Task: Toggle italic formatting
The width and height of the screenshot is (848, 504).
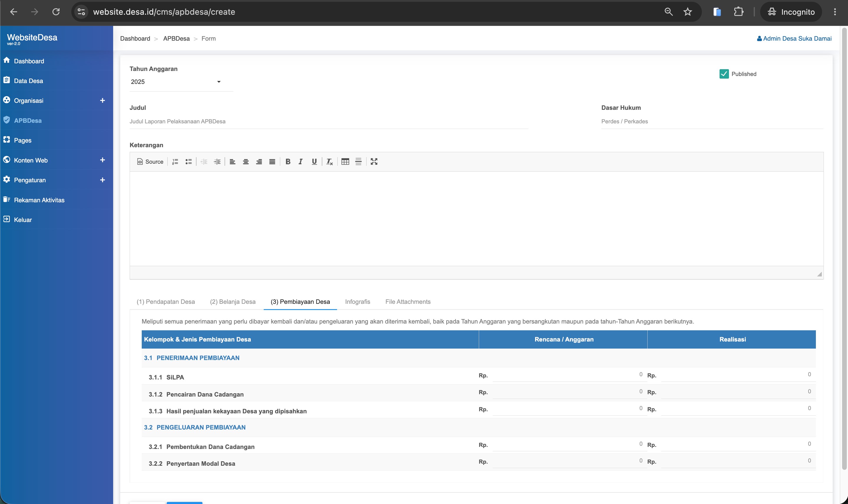Action: coord(301,162)
